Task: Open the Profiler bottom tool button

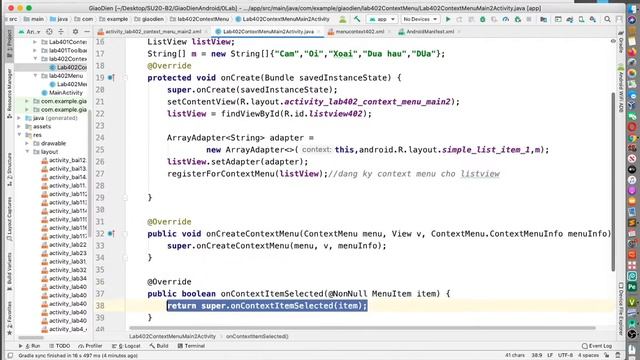Action: click(90, 346)
